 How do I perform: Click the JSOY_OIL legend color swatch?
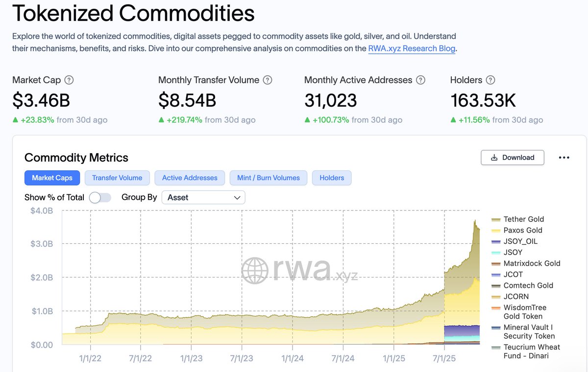click(x=496, y=241)
